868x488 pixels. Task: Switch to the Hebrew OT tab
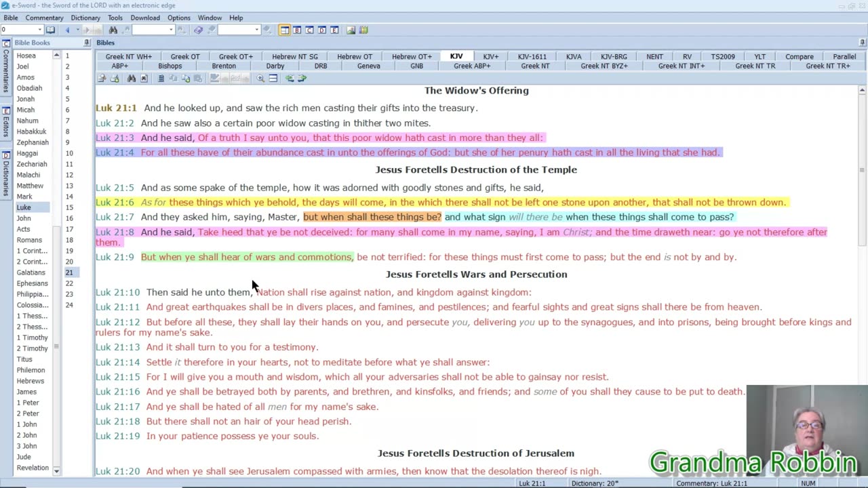pyautogui.click(x=355, y=57)
